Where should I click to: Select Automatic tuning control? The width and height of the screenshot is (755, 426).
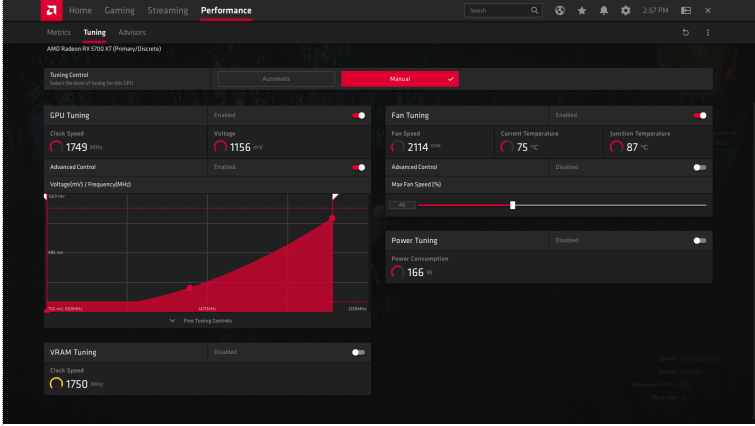[276, 79]
